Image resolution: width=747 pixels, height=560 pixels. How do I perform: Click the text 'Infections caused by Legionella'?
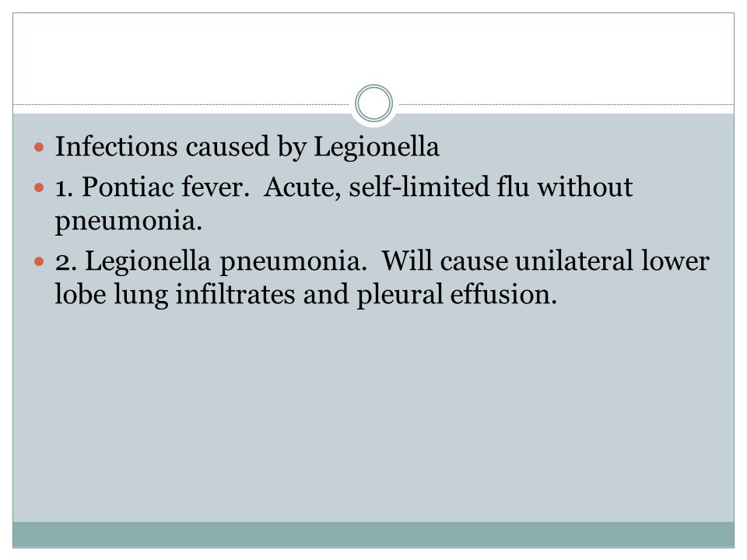(x=247, y=147)
